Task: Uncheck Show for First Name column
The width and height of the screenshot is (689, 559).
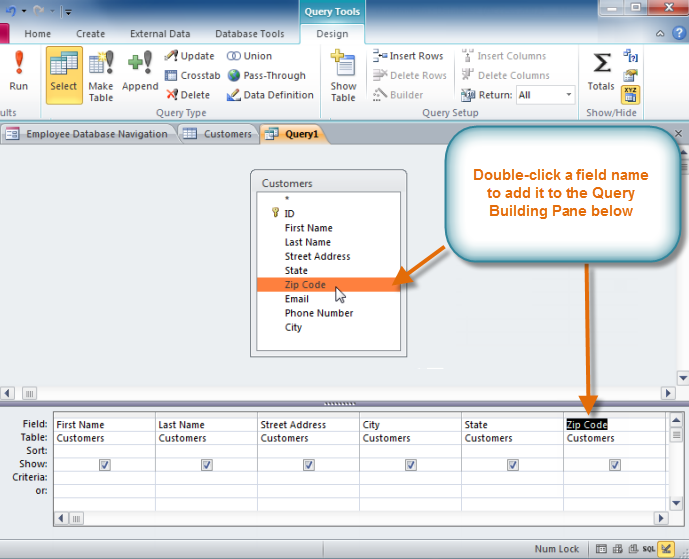Action: click(x=105, y=465)
